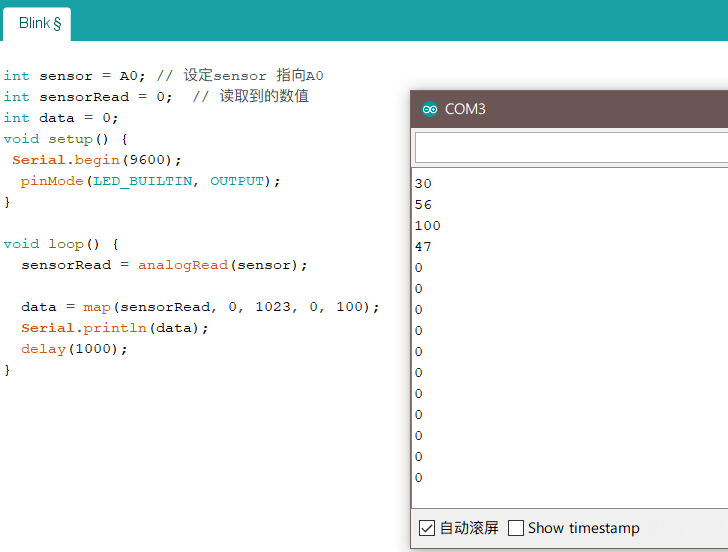Click the line 'int sensor = A0;'
The image size is (728, 552).
pos(74,76)
